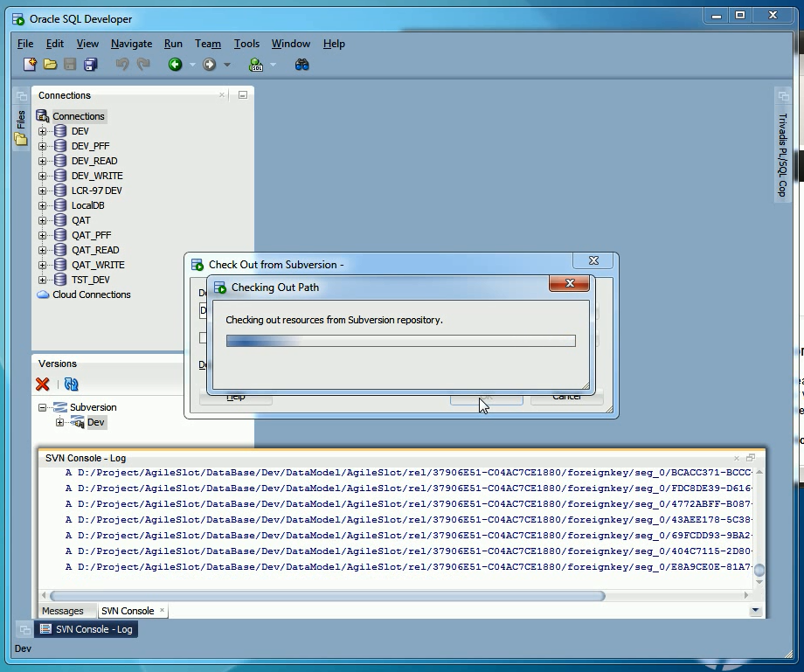Open the log panel tab list dropdown
This screenshot has height=672, width=804.
[x=755, y=611]
